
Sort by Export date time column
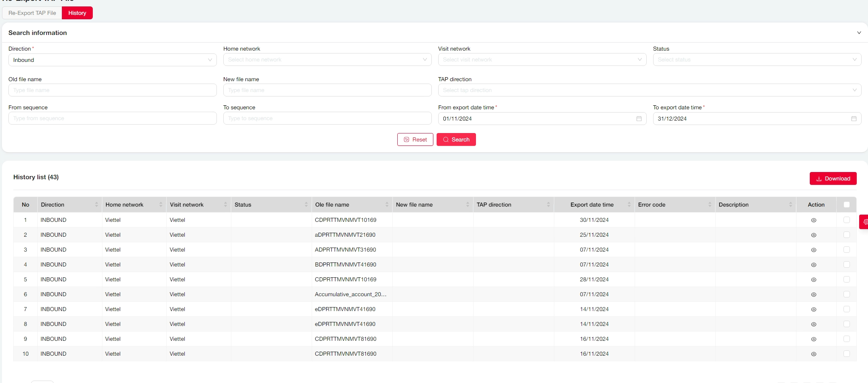coord(629,205)
